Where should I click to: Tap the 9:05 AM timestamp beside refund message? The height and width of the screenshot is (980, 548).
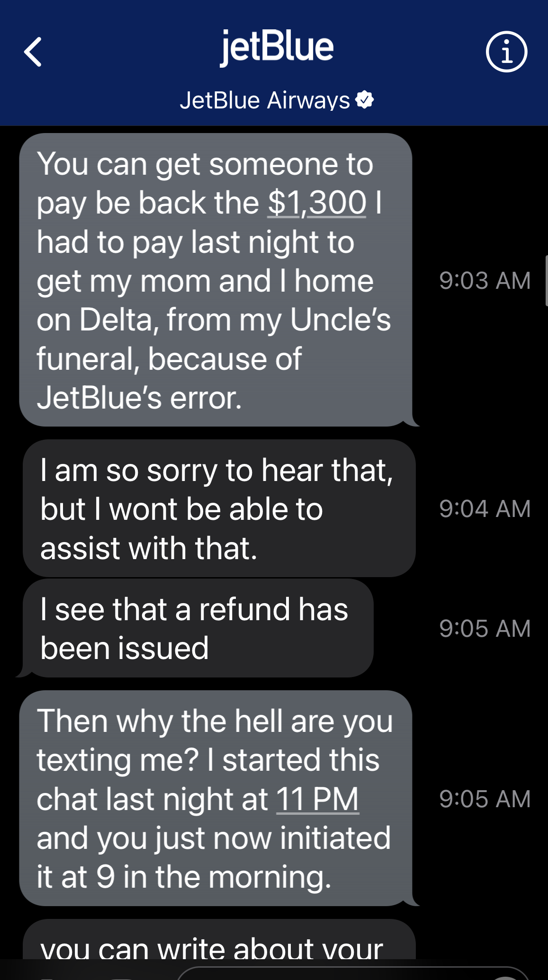pyautogui.click(x=485, y=629)
